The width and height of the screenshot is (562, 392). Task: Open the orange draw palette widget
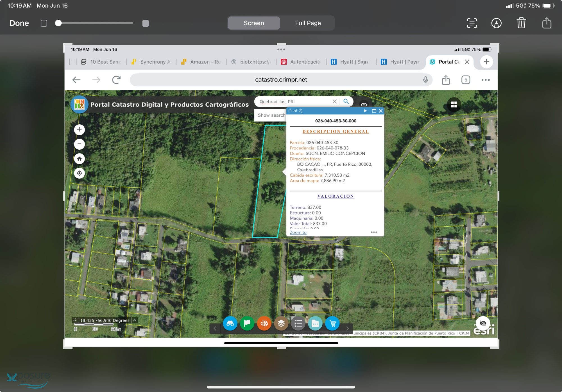tap(264, 323)
